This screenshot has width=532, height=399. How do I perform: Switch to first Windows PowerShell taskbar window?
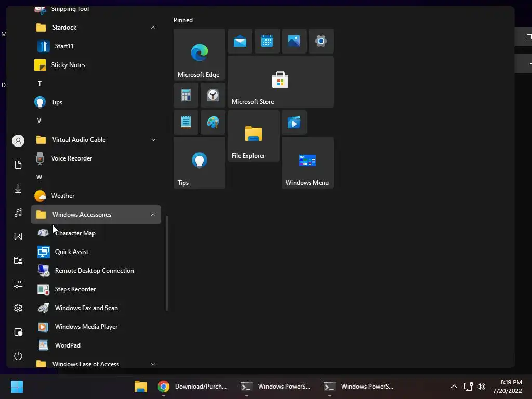coord(275,387)
